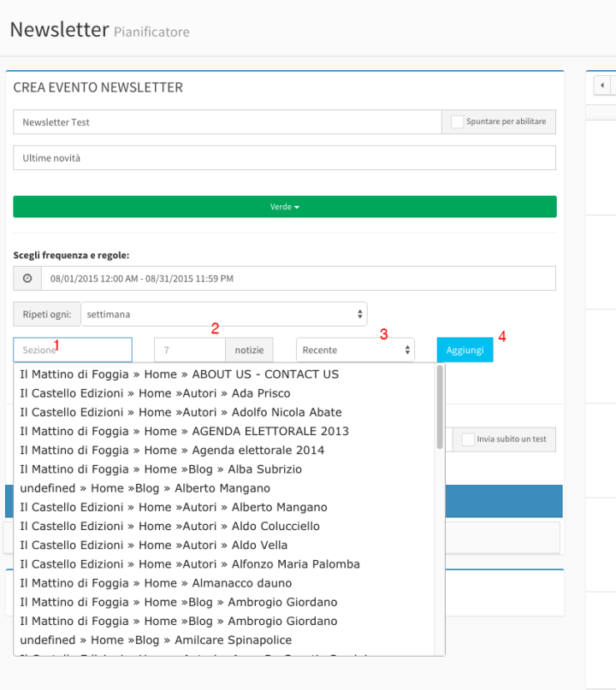Image resolution: width=616 pixels, height=690 pixels.
Task: Select 'Autori » Aldo Vella' suggestion
Action: tap(224, 545)
